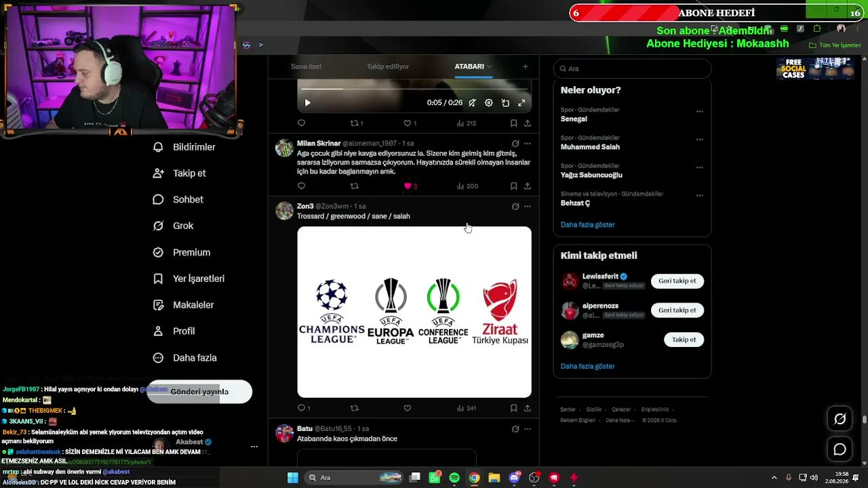868x488 pixels.
Task: Ask Grok about Zon3's post
Action: click(515, 206)
